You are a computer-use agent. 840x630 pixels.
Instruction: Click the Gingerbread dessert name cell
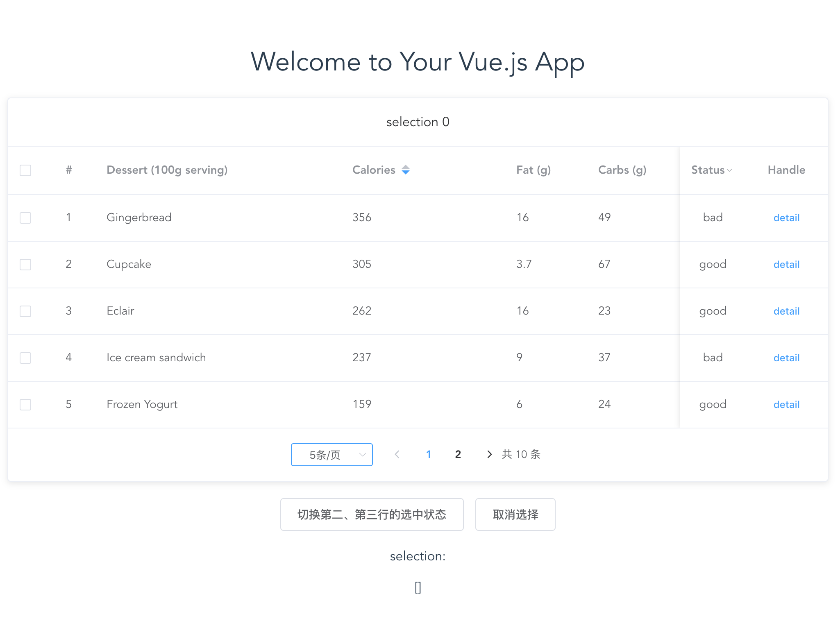139,218
